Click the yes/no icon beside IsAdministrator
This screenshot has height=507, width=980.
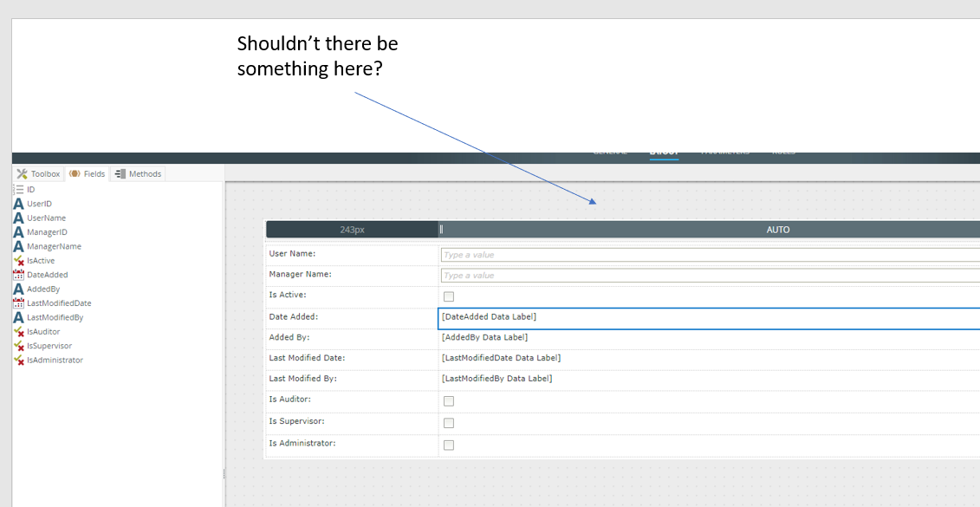pyautogui.click(x=18, y=360)
